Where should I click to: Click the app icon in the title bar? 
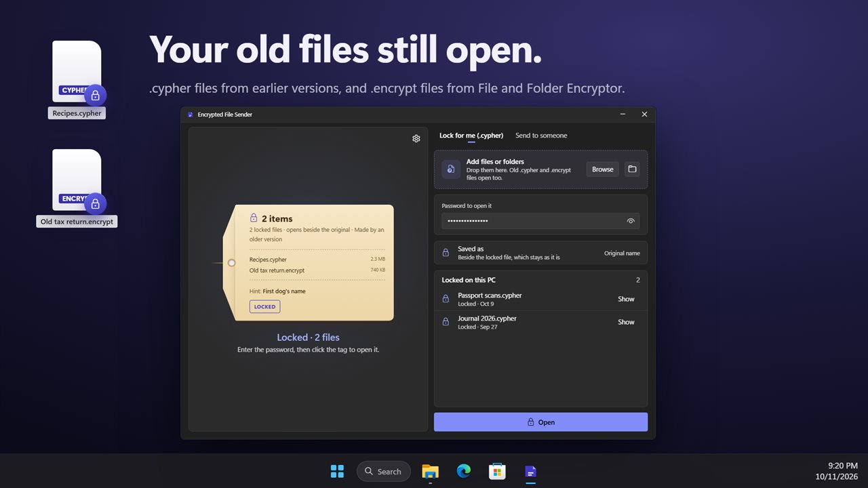191,115
